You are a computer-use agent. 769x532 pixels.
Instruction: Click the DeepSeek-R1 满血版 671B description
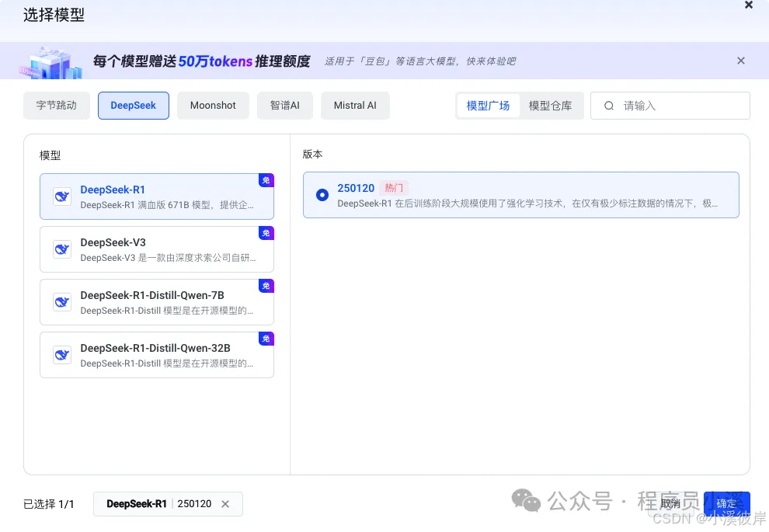167,205
